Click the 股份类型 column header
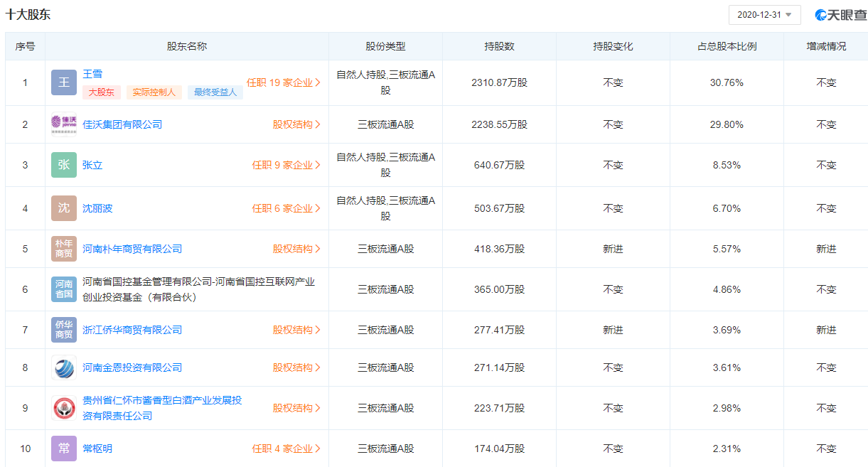The image size is (868, 467). coord(385,46)
